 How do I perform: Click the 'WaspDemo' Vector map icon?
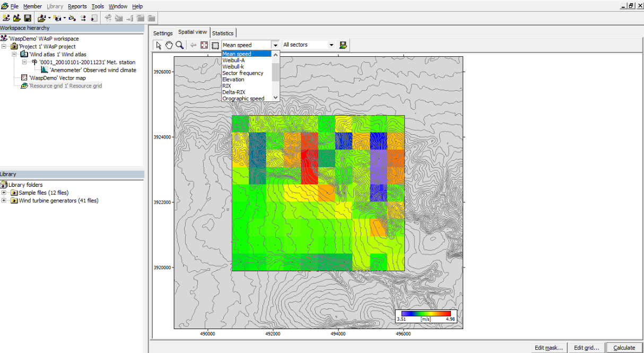[24, 78]
